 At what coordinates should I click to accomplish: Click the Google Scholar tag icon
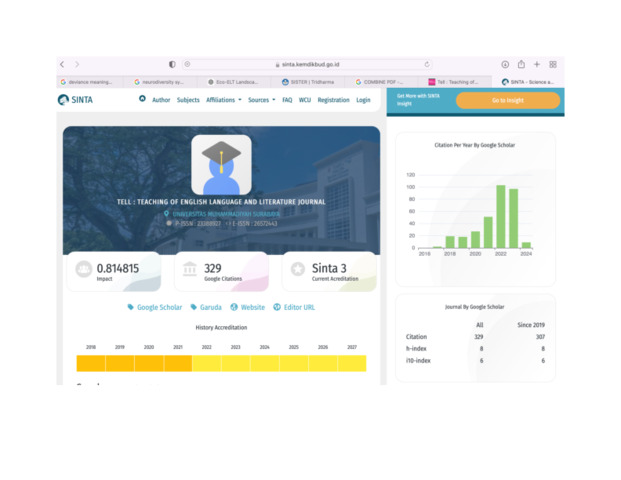point(130,307)
